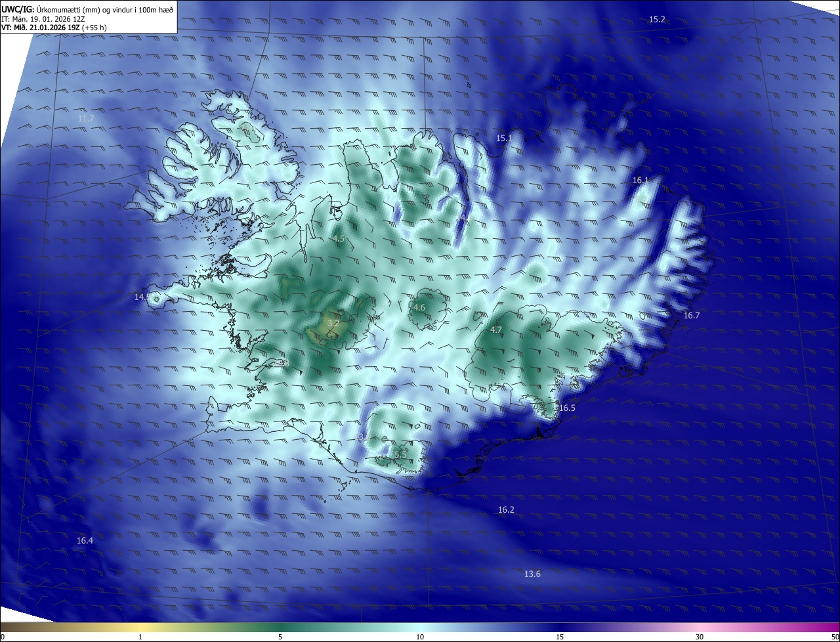Image resolution: width=840 pixels, height=642 pixels.
Task: Click the 5 tick on the color scale
Action: pos(280,637)
